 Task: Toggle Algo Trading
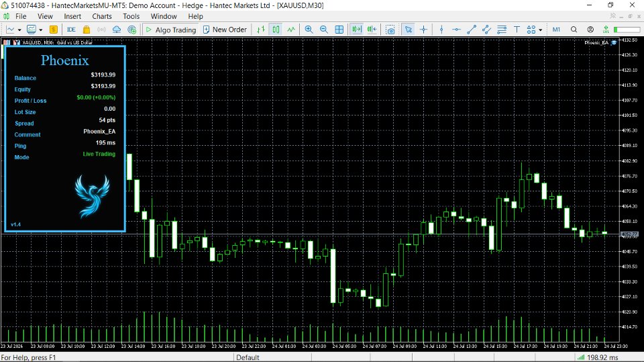(x=171, y=30)
